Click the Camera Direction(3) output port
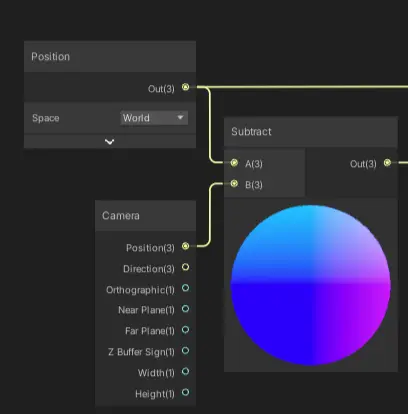Screen dimensions: 408x414 pyautogui.click(x=186, y=267)
